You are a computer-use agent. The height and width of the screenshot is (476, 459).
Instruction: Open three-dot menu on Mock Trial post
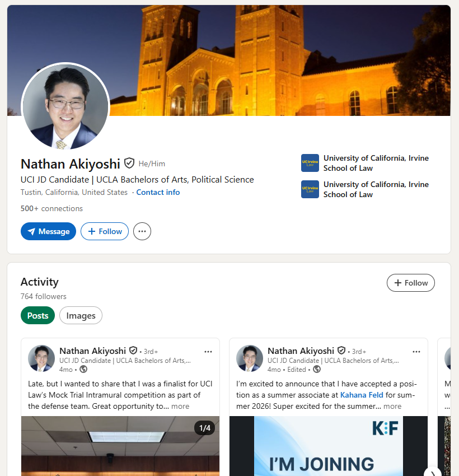pyautogui.click(x=208, y=352)
